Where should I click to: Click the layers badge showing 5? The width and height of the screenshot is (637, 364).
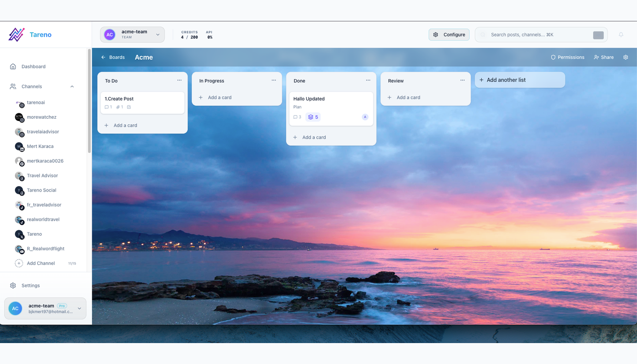(313, 117)
